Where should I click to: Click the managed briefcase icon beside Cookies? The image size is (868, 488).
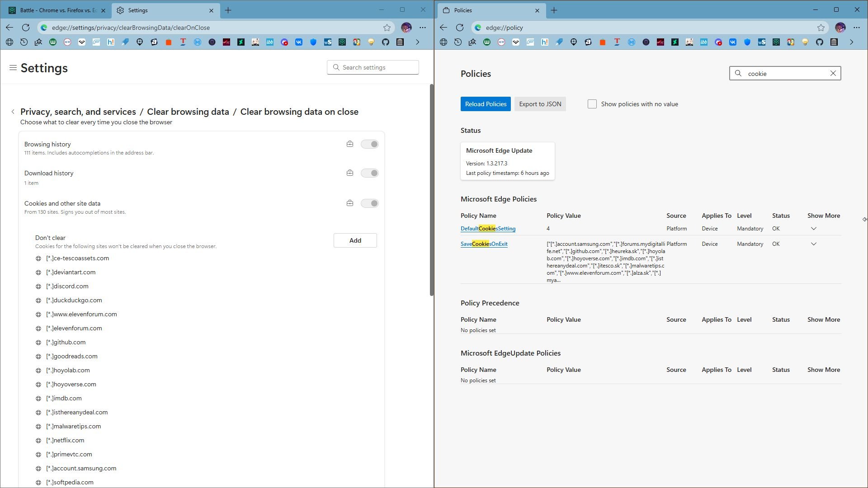coord(350,203)
